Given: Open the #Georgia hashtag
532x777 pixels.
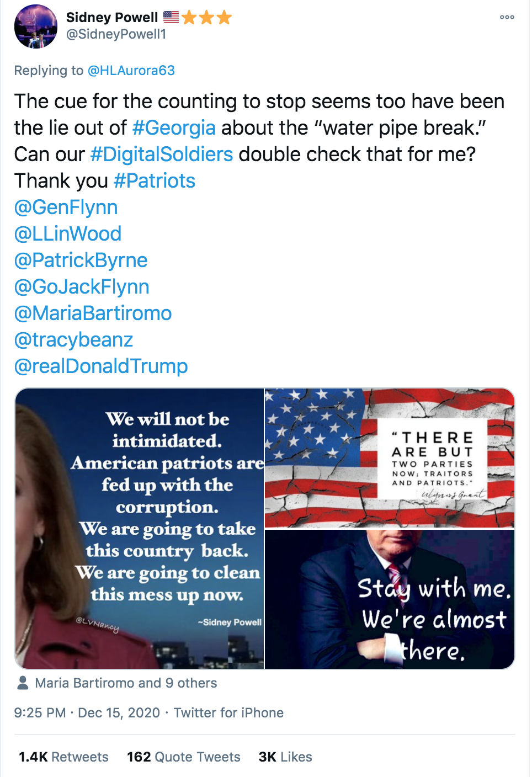Looking at the screenshot, I should [174, 128].
